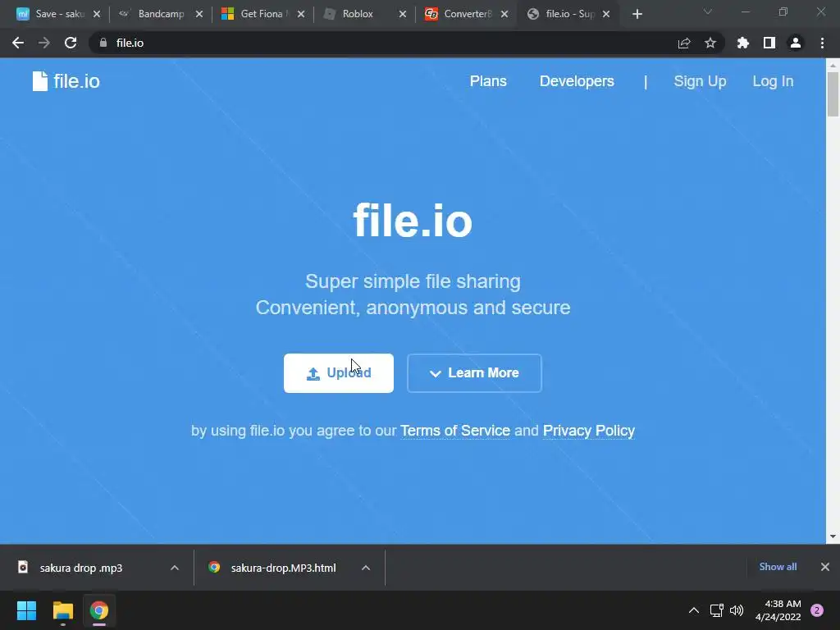Click the file.io address bar URL
Image resolution: width=840 pixels, height=630 pixels.
130,43
